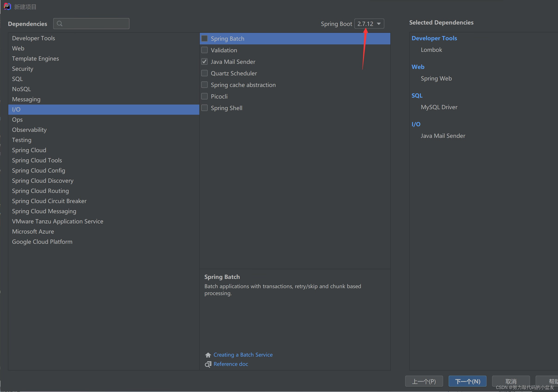Viewport: 558px width, 392px height.
Task: Click the Dependencies search input field
Action: [x=95, y=24]
